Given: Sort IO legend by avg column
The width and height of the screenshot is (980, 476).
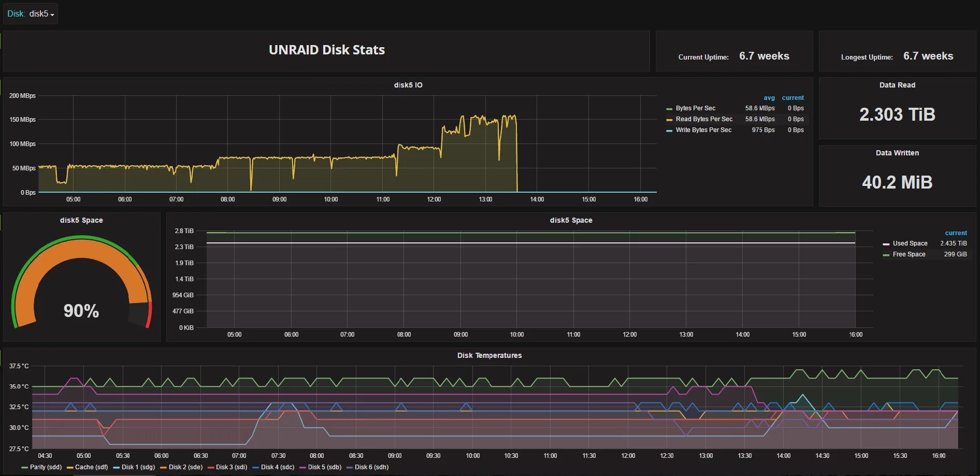Looking at the screenshot, I should click(x=769, y=98).
